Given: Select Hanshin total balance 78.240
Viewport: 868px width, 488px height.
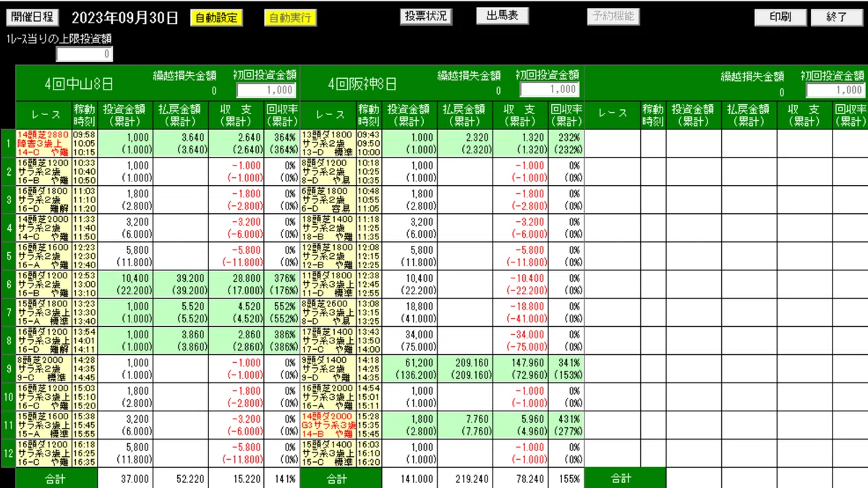Looking at the screenshot, I should click(x=521, y=479).
